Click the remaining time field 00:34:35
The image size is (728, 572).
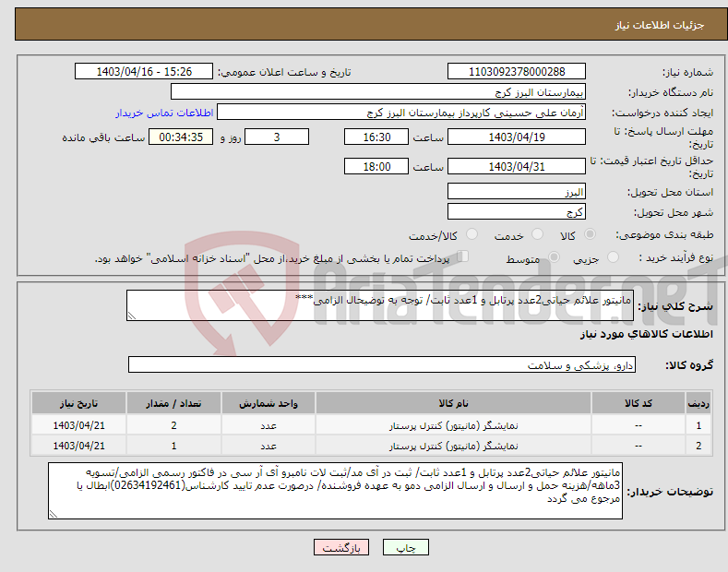(x=181, y=137)
